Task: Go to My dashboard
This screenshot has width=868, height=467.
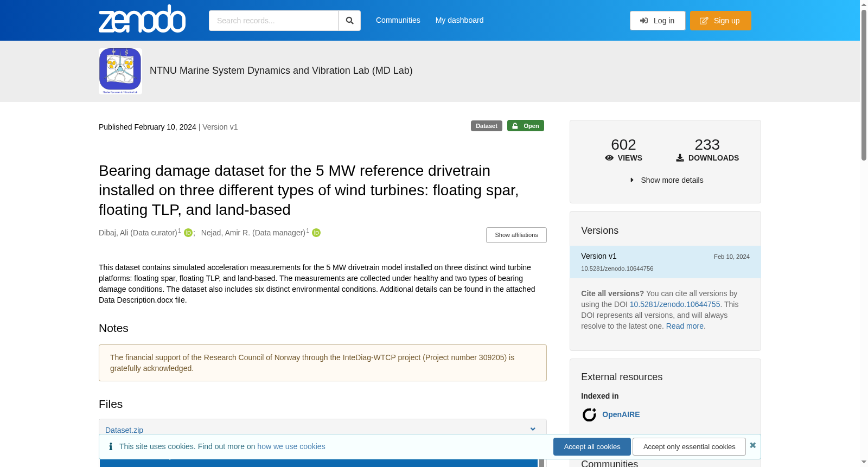Action: pos(459,20)
